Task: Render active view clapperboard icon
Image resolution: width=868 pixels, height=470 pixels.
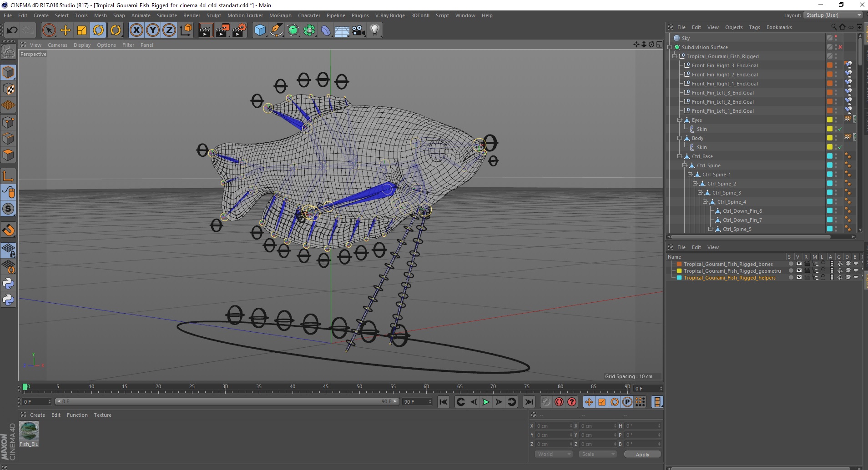Action: [x=206, y=30]
